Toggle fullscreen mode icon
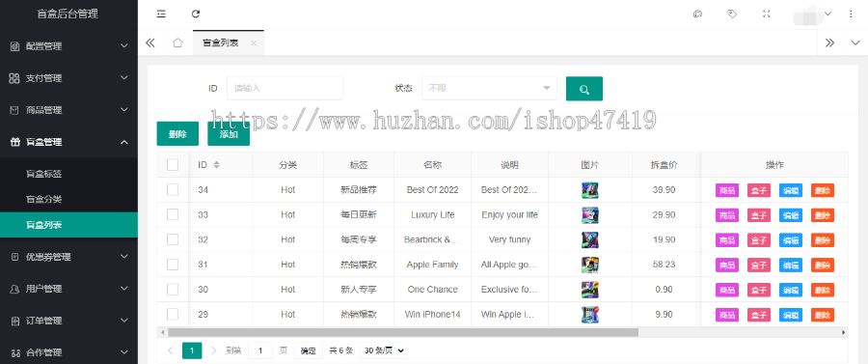This screenshot has height=364, width=868. click(766, 14)
